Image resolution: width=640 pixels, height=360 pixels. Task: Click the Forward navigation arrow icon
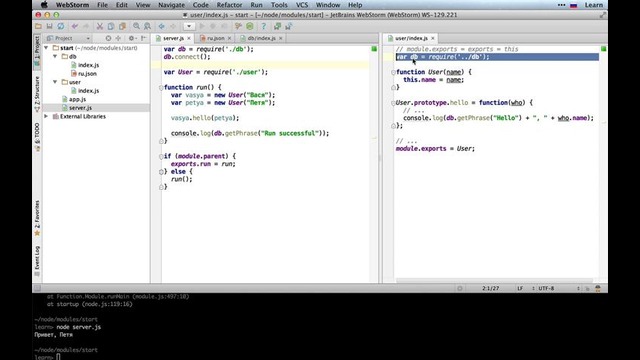[x=173, y=26]
